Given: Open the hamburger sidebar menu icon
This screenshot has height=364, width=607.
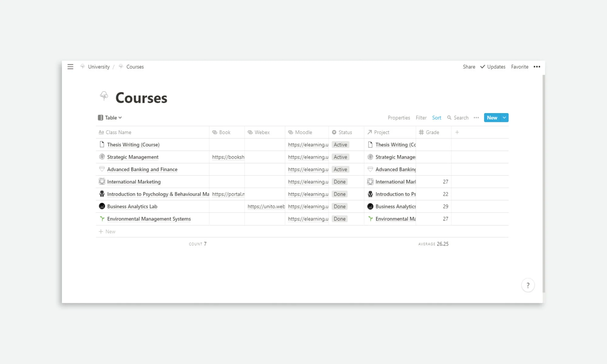Looking at the screenshot, I should (x=70, y=67).
